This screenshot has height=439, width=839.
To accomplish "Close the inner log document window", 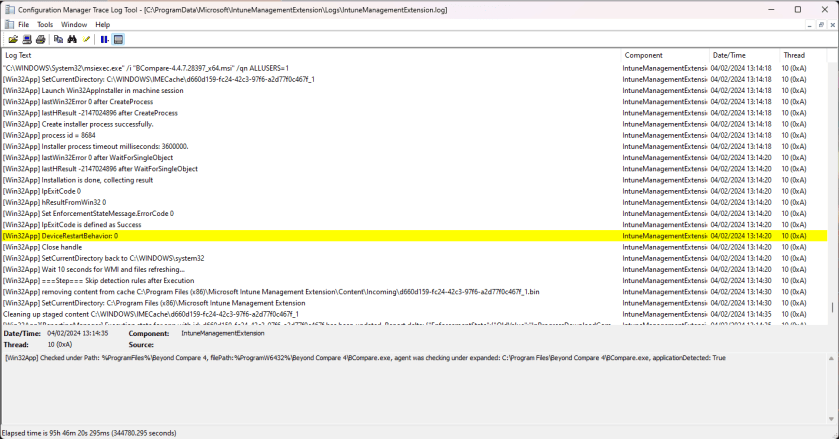I will pyautogui.click(x=833, y=25).
